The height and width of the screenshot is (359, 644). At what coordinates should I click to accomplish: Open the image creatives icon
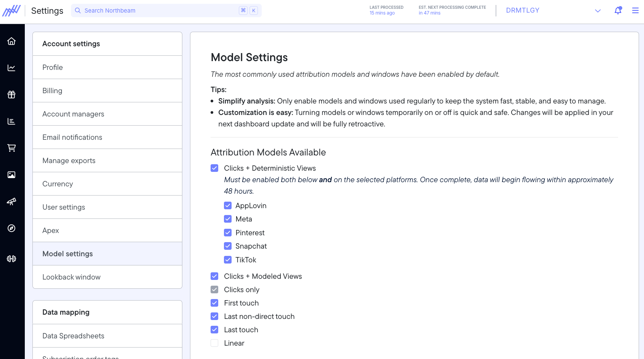click(x=11, y=175)
